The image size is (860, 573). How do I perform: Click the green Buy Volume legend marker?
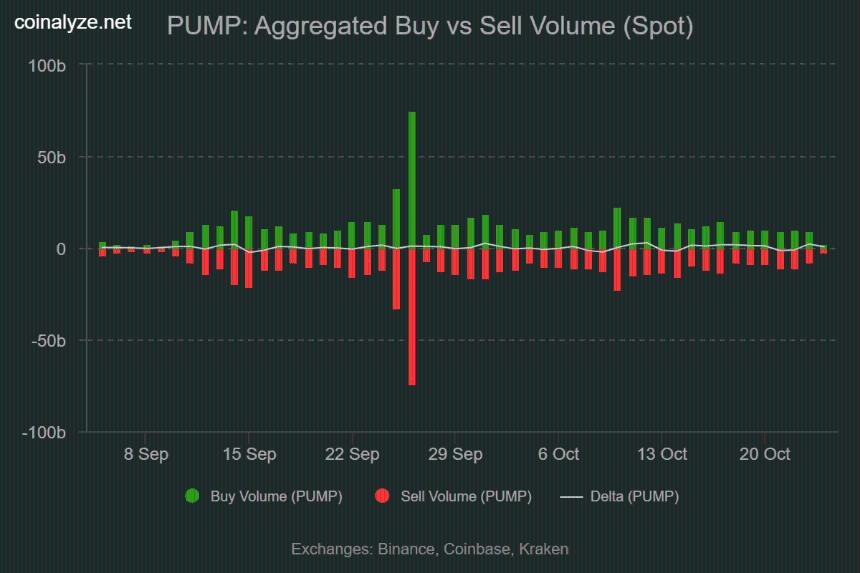[192, 496]
